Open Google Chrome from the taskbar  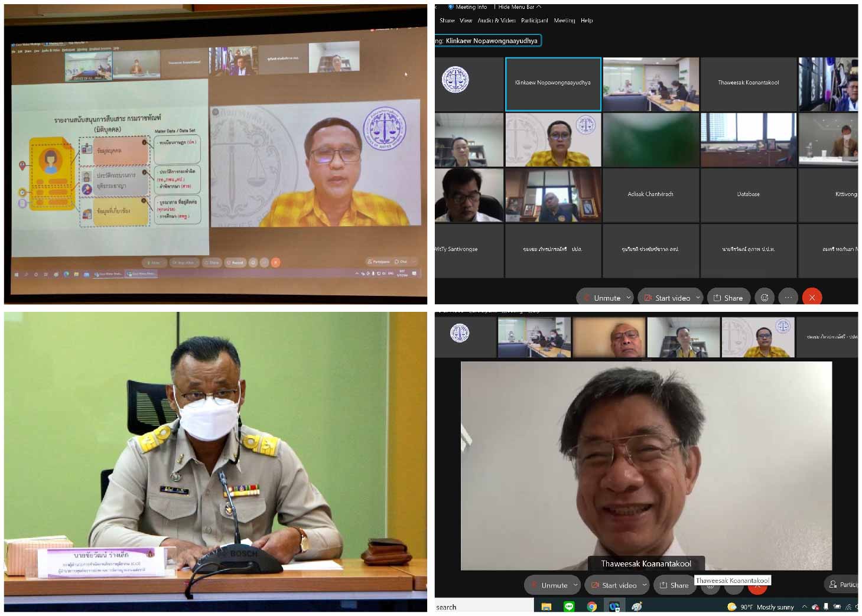pyautogui.click(x=591, y=607)
